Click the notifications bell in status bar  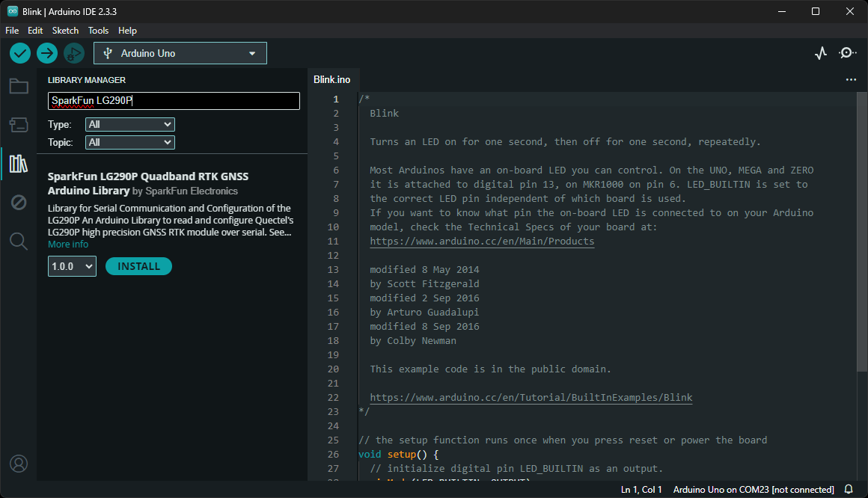point(849,490)
